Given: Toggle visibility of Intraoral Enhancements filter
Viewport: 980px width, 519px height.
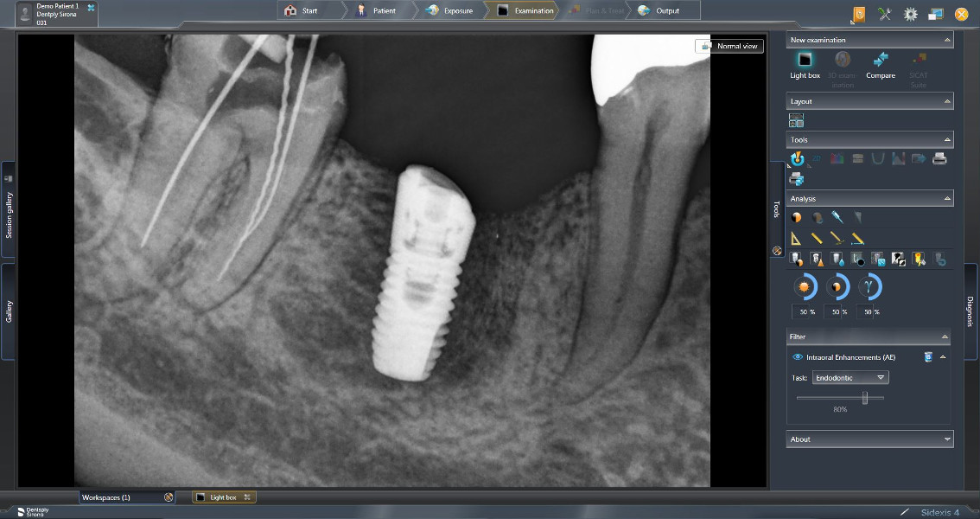Looking at the screenshot, I should [x=796, y=356].
